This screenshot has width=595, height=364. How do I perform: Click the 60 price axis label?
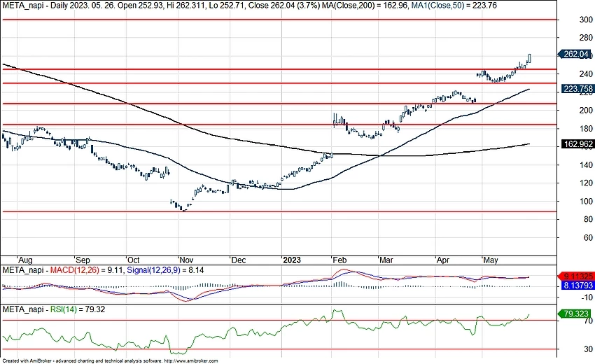[x=588, y=237]
